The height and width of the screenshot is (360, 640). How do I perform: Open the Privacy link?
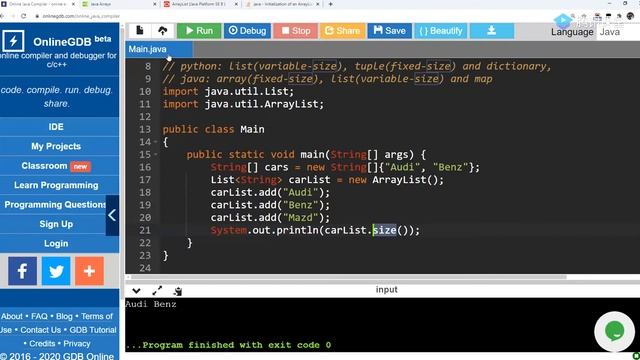point(77,344)
